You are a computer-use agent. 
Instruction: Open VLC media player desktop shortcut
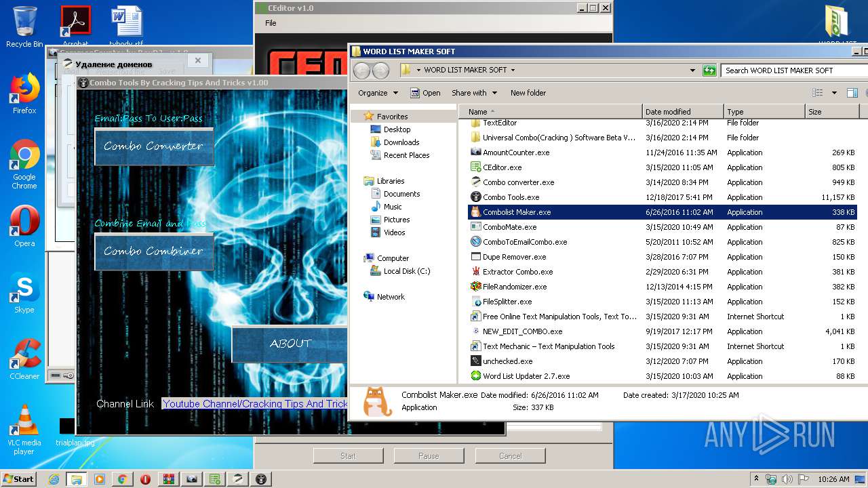[x=24, y=429]
